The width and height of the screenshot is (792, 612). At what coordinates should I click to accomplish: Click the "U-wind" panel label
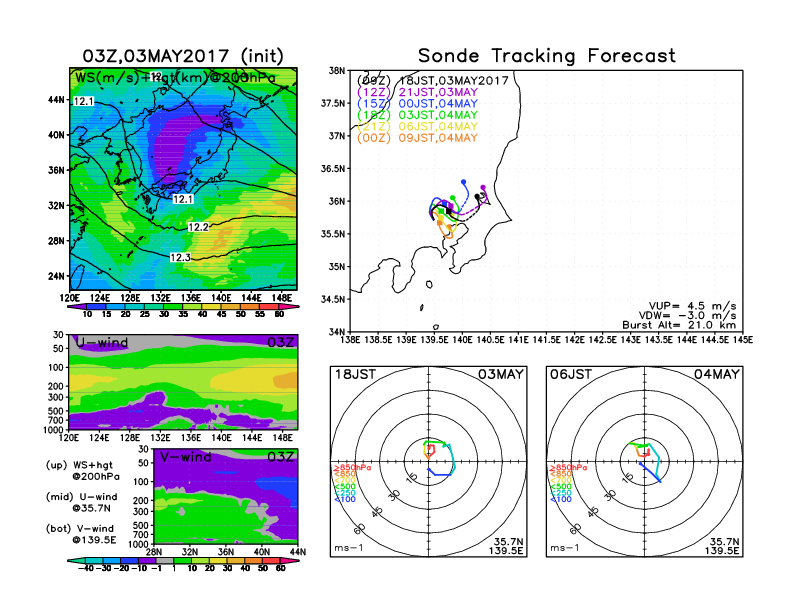(102, 342)
